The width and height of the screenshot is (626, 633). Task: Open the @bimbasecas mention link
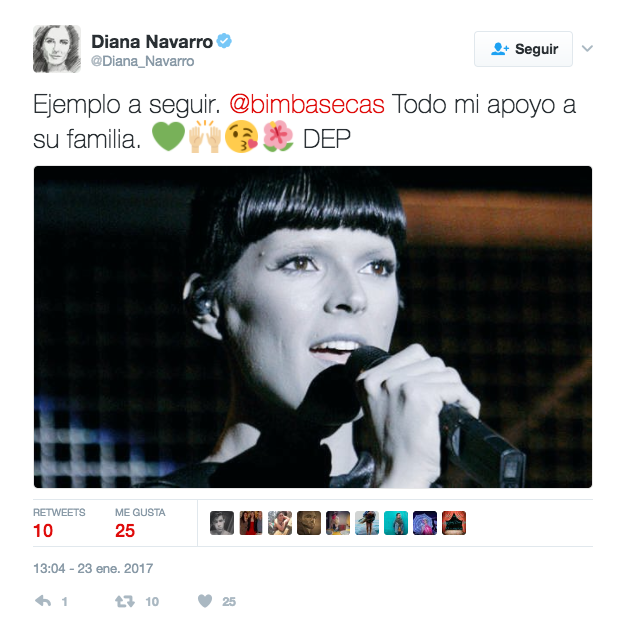(x=307, y=104)
